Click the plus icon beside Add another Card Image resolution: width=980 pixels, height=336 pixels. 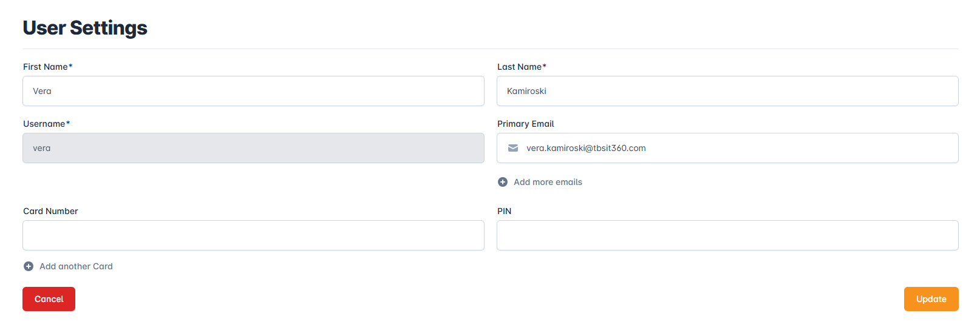[x=29, y=266]
